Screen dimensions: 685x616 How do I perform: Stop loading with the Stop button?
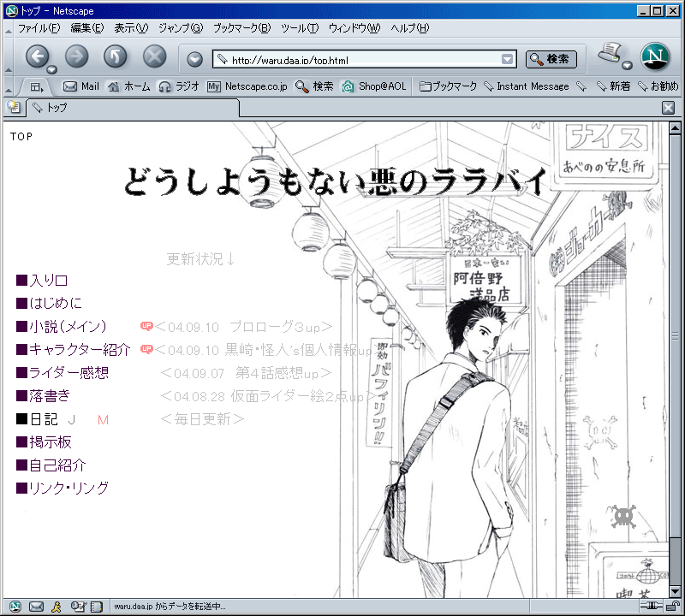155,56
